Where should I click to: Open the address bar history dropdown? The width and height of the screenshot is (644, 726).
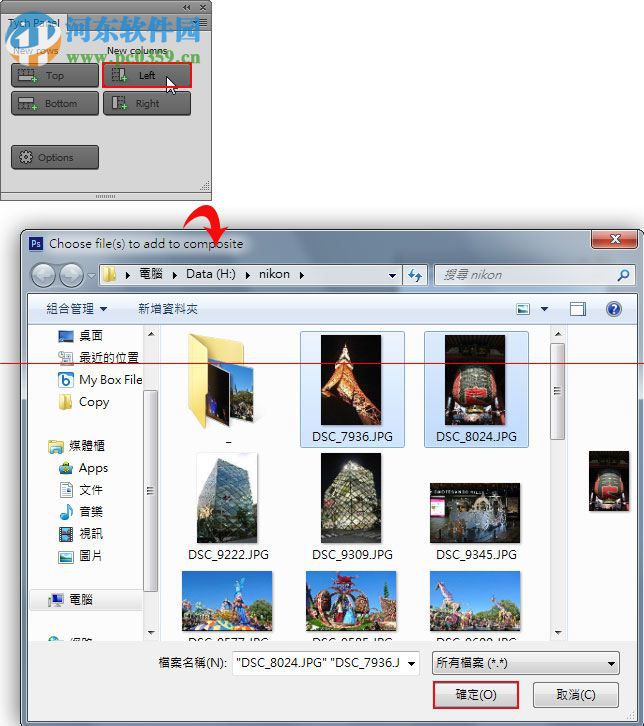(392, 275)
